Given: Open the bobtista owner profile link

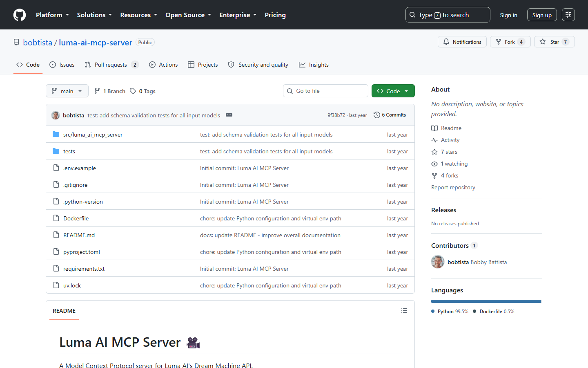Looking at the screenshot, I should [x=38, y=43].
